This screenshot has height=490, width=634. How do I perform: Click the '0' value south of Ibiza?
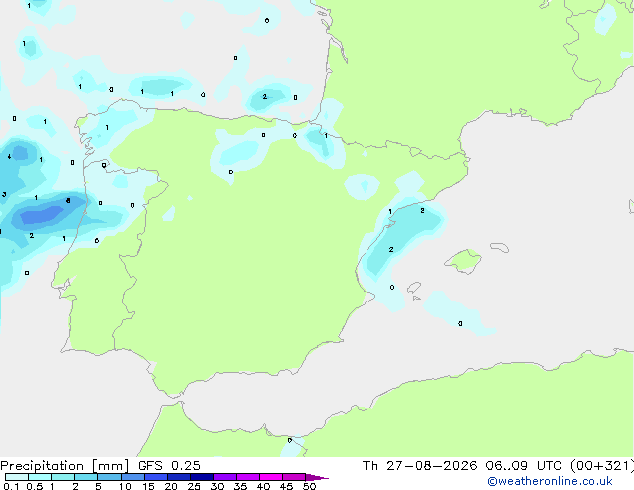(460, 323)
